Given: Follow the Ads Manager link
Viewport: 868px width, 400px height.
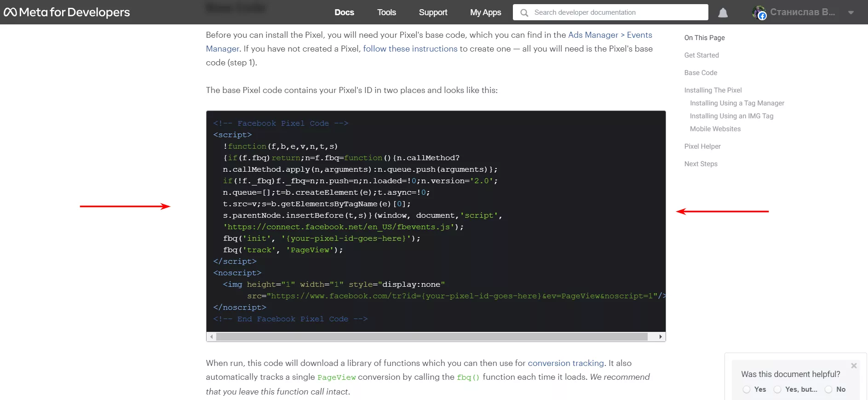Looking at the screenshot, I should pyautogui.click(x=593, y=35).
